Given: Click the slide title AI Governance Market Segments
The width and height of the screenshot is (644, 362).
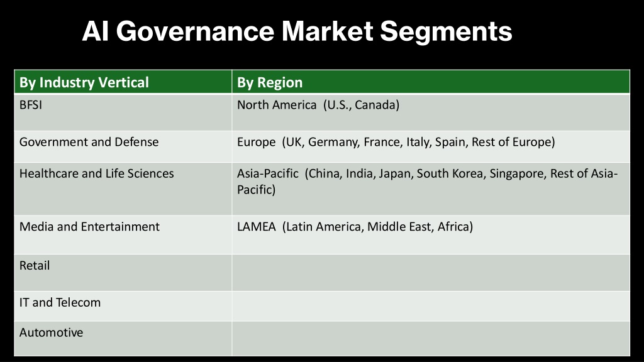Looking at the screenshot, I should coord(297,31).
